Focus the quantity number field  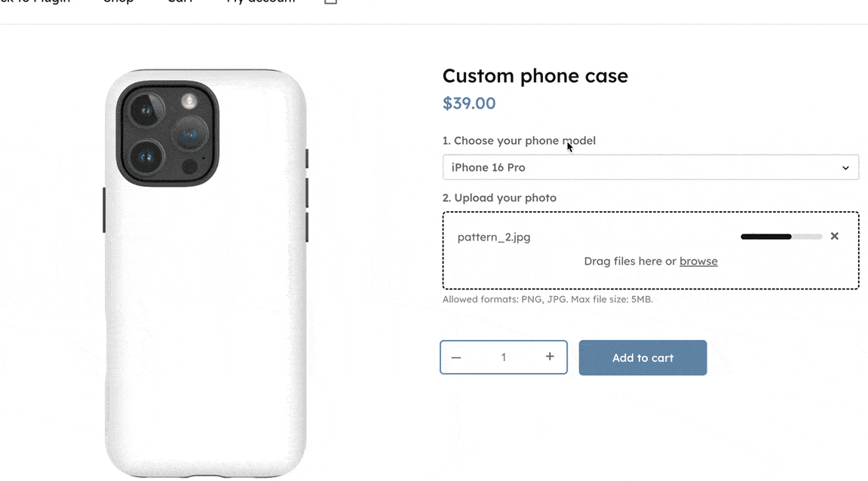tap(504, 357)
